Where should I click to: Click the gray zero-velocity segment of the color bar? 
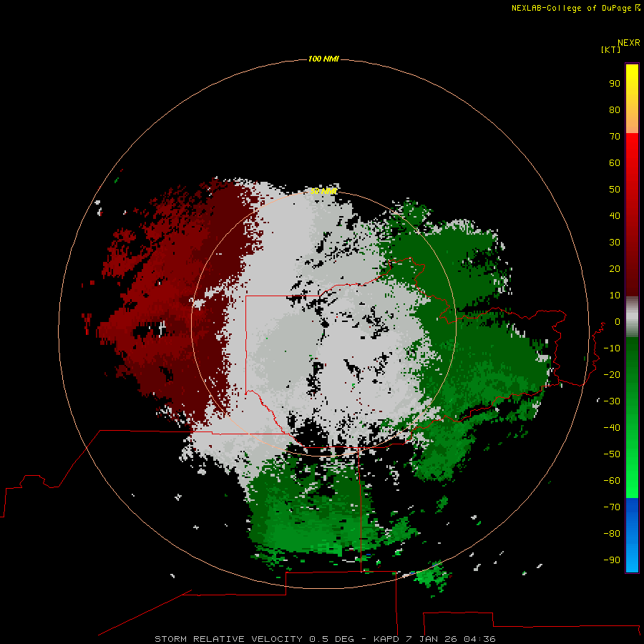[x=632, y=317]
